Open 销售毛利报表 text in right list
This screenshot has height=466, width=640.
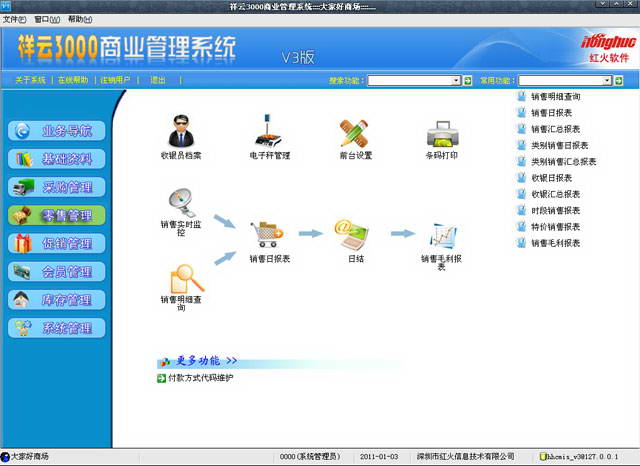[556, 243]
